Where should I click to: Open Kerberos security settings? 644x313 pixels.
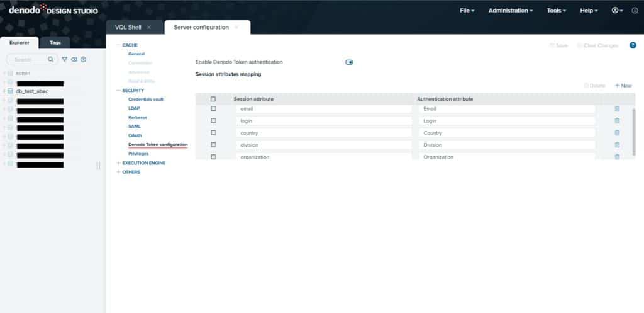[138, 118]
